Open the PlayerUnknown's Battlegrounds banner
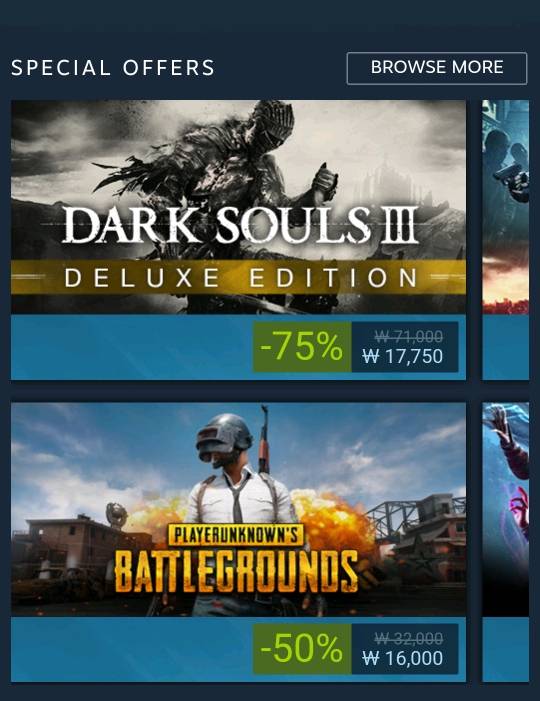The height and width of the screenshot is (701, 540). 238,509
